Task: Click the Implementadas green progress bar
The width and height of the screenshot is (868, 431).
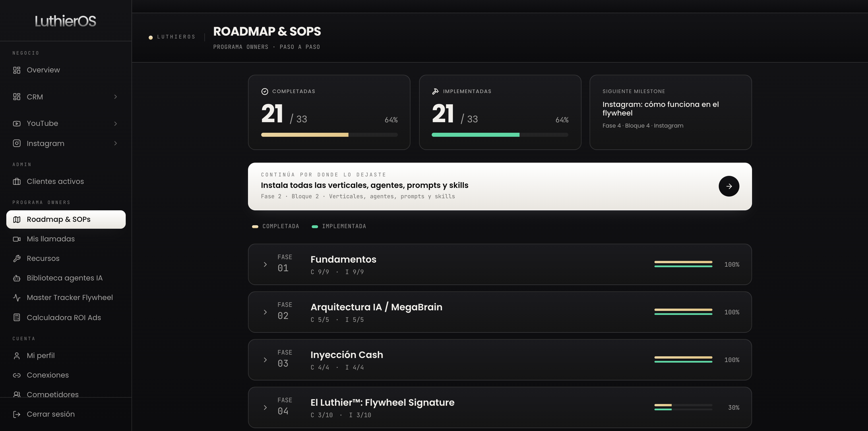Action: tap(500, 135)
